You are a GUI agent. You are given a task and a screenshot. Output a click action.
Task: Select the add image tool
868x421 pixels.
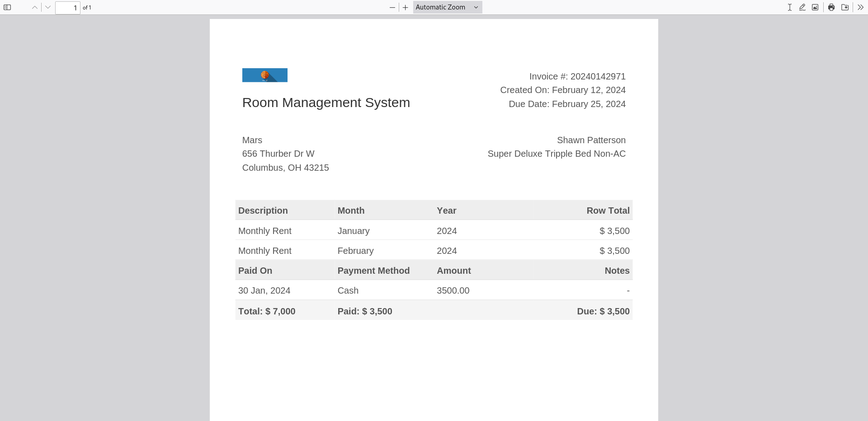(x=815, y=7)
